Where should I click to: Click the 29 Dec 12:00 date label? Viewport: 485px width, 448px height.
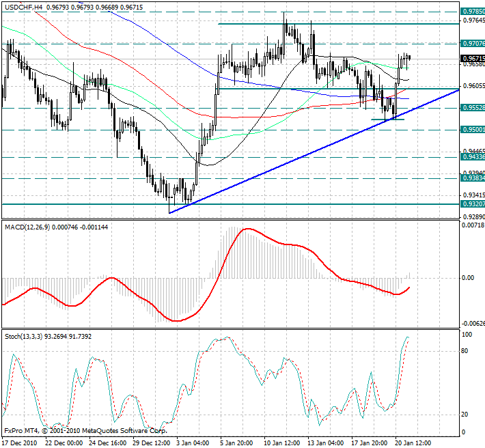click(152, 443)
